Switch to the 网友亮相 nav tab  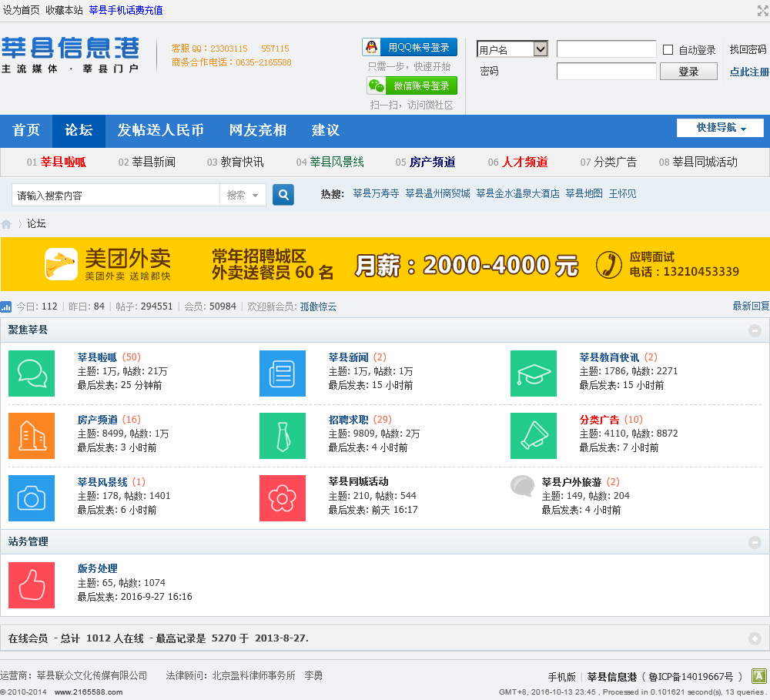(257, 130)
